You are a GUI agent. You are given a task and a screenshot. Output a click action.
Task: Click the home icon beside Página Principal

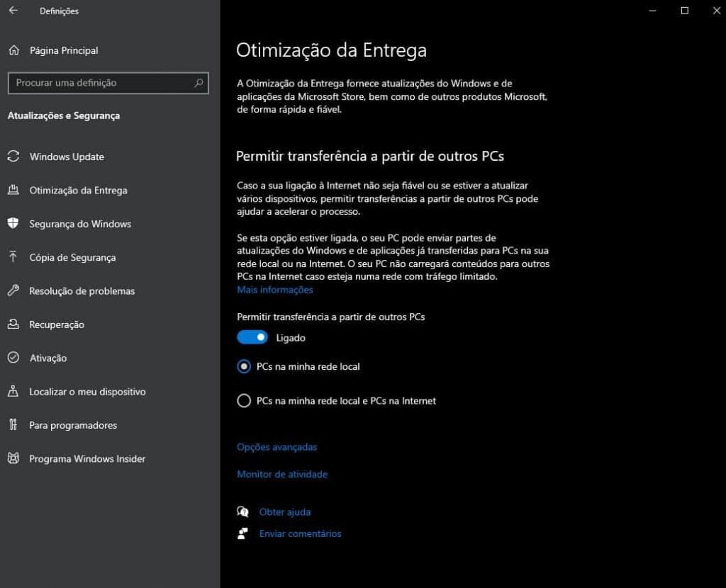(14, 50)
